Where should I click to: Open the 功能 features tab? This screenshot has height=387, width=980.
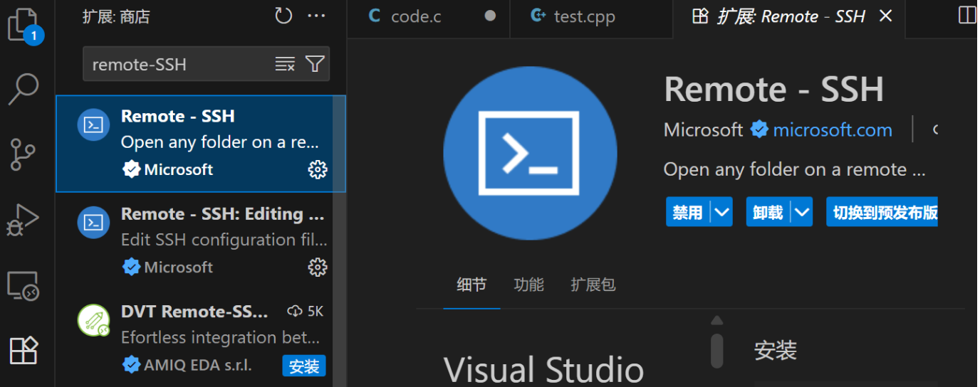pos(529,285)
